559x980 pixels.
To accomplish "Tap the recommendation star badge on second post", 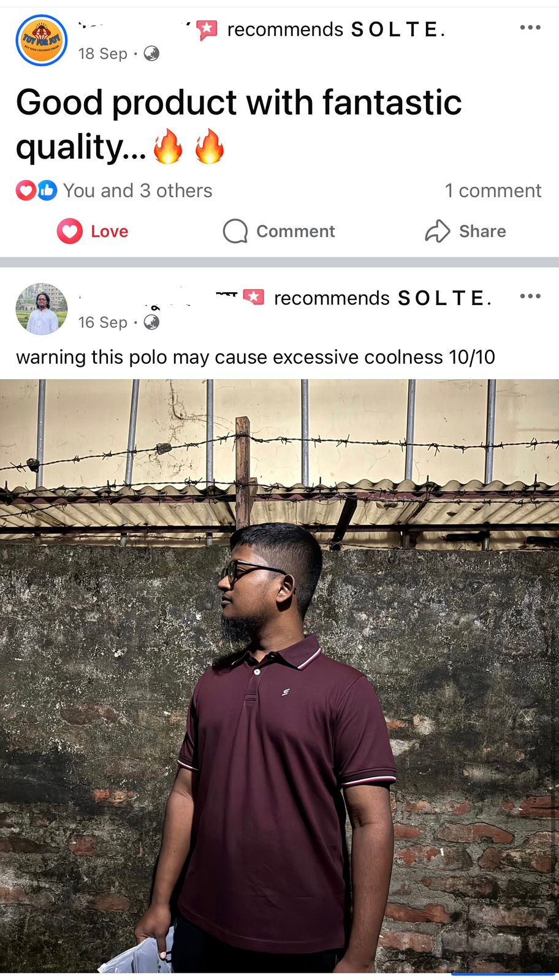I will coord(254,298).
